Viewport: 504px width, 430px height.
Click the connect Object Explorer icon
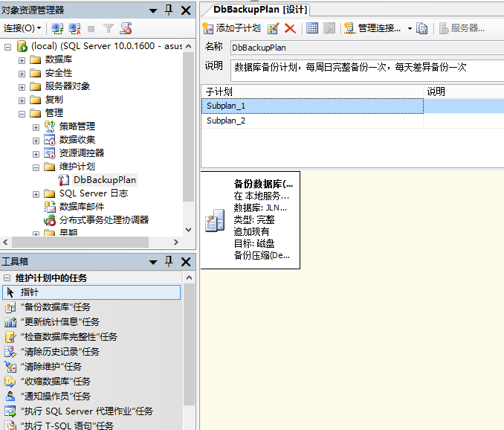coord(57,28)
